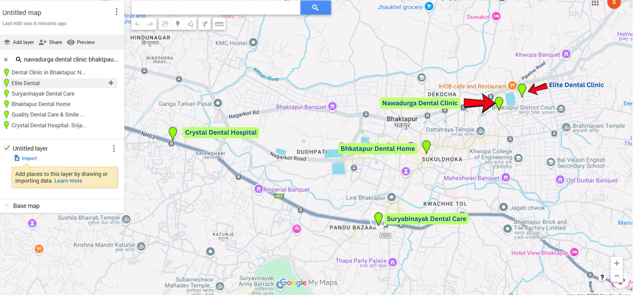The image size is (644, 305).
Task: Click the nawadurga dental clinic search query text
Action: pyautogui.click(x=71, y=59)
